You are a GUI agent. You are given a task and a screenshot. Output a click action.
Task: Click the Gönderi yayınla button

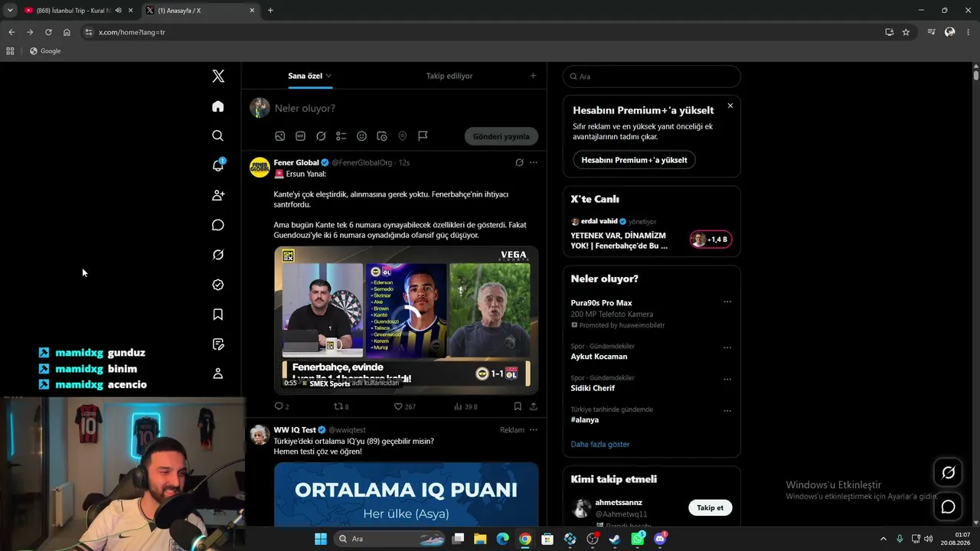501,136
